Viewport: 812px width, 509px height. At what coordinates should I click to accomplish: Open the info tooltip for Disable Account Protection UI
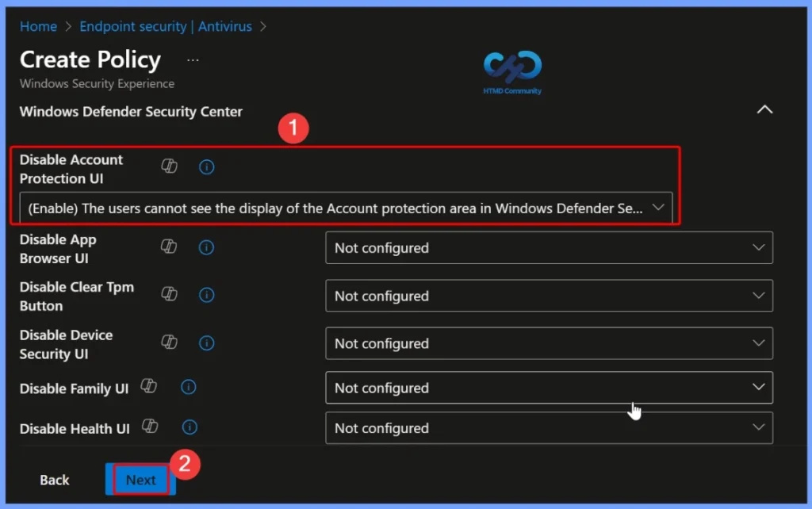206,166
